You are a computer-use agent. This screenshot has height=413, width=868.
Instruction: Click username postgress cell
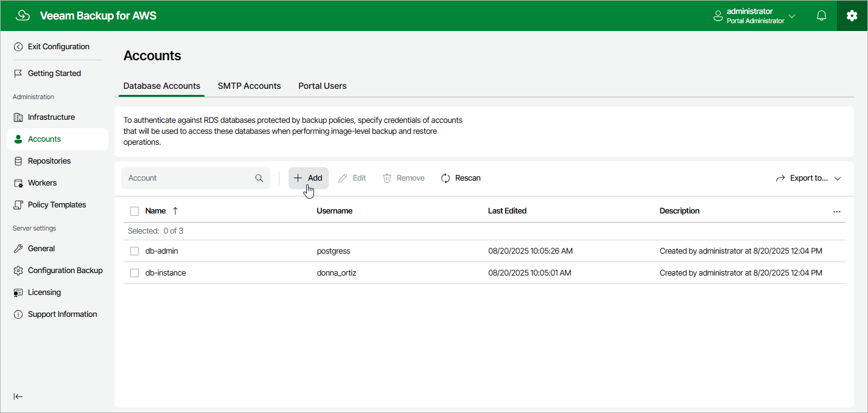pos(334,251)
